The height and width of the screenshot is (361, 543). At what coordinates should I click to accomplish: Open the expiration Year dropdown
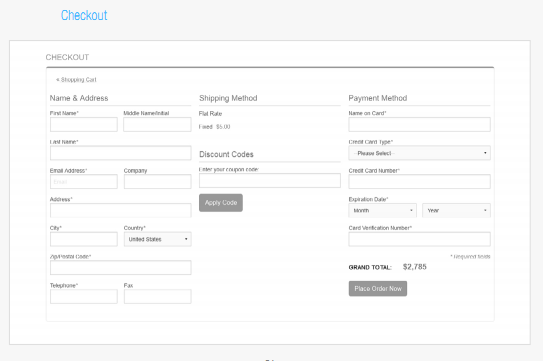pyautogui.click(x=456, y=210)
